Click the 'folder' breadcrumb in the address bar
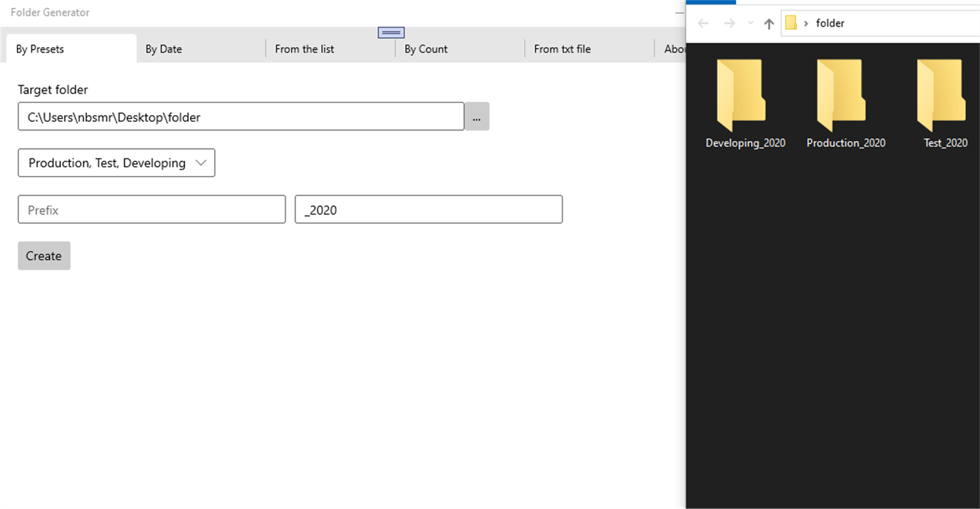 click(830, 22)
